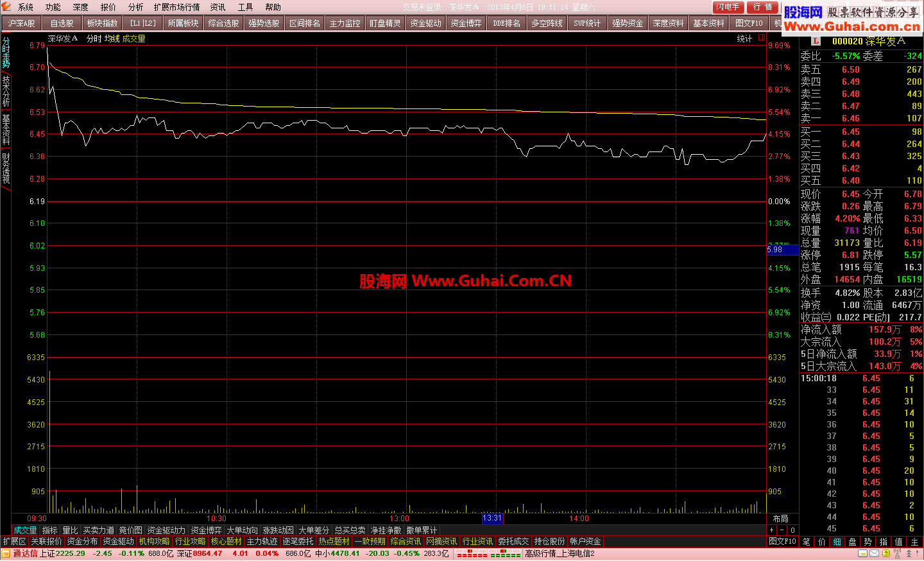Viewport: 924px width, 561px height.
Task: Click the 图文F10 button at bottom right
Action: pos(782,542)
